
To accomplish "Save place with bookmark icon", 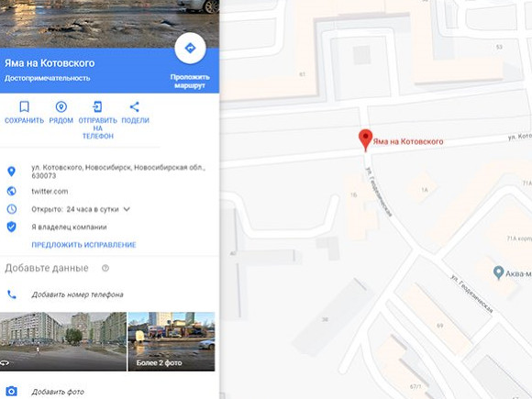I will (x=24, y=107).
